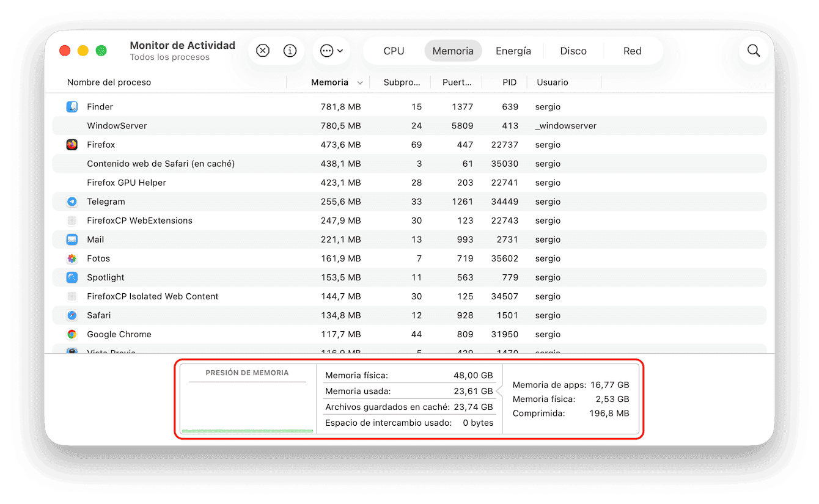Select the Google Chrome process name
This screenshot has width=819, height=504.
point(119,334)
